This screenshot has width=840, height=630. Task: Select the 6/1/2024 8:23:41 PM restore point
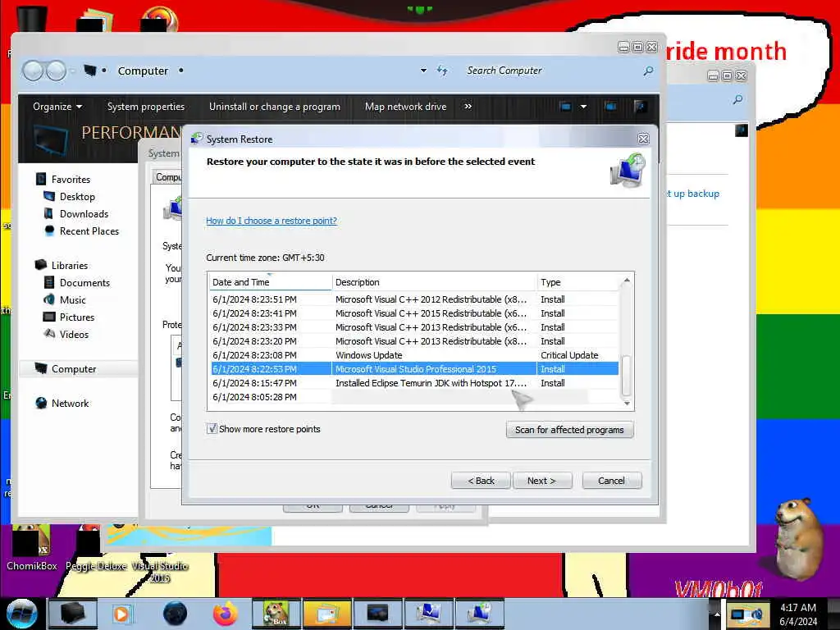point(413,313)
